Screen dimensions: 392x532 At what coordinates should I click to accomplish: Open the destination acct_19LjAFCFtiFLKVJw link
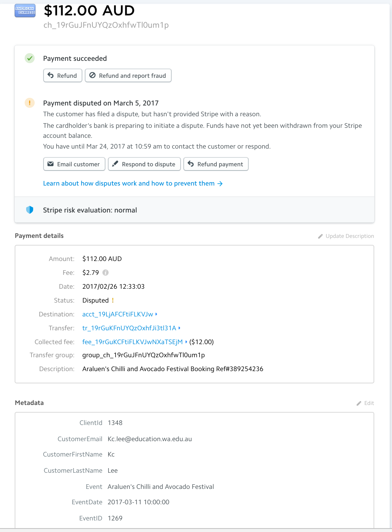point(117,314)
